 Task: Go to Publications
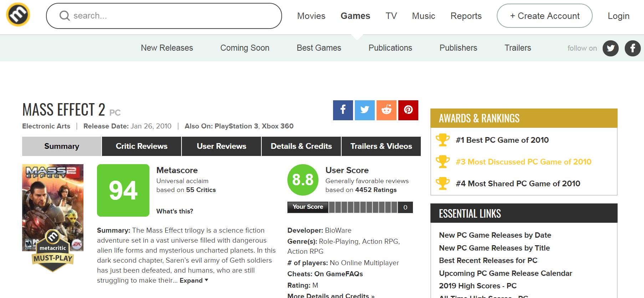(x=390, y=48)
